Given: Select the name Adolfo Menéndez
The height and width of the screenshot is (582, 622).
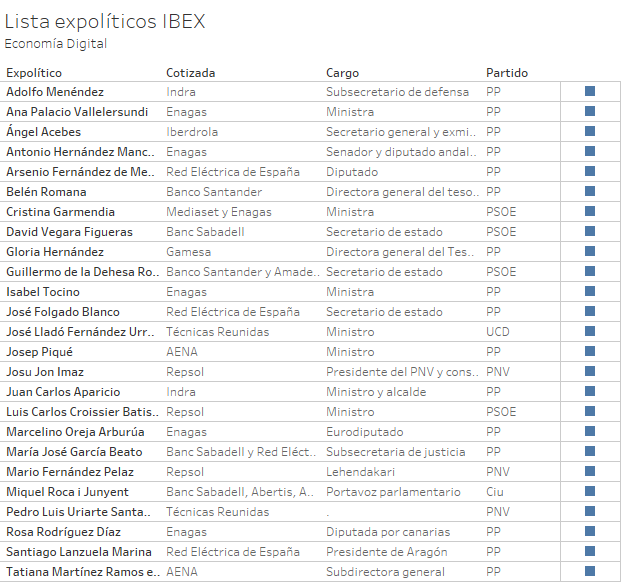Looking at the screenshot, I should [x=55, y=92].
